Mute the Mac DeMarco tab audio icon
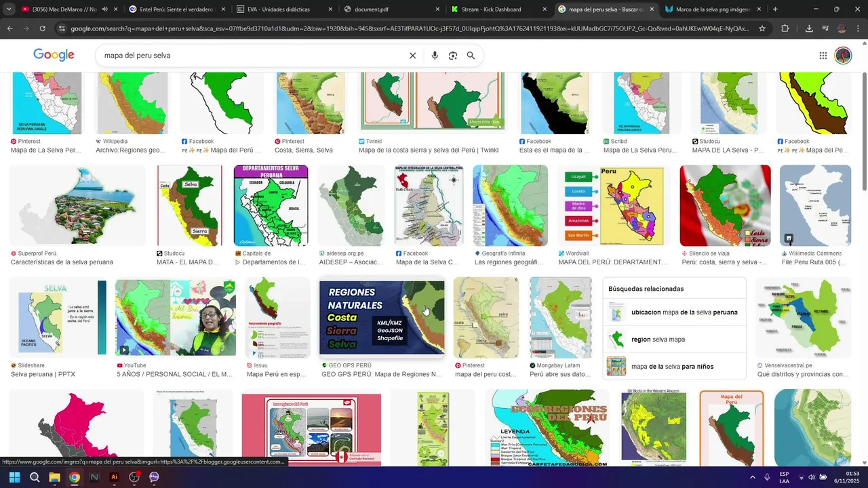The height and width of the screenshot is (488, 868). click(x=104, y=9)
